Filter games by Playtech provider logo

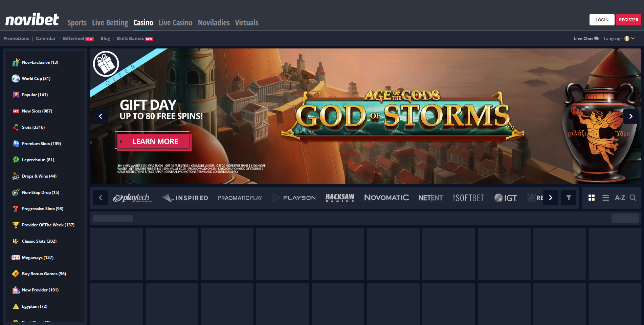point(132,198)
